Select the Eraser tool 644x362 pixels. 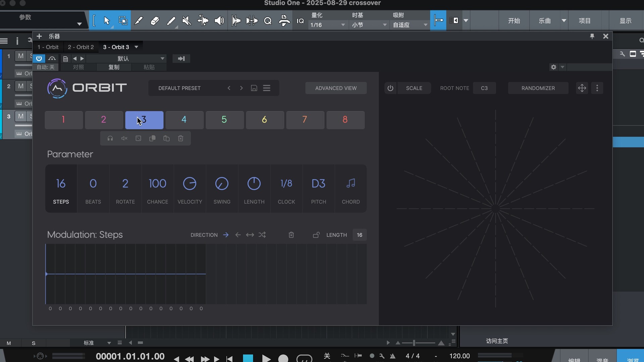click(x=155, y=21)
